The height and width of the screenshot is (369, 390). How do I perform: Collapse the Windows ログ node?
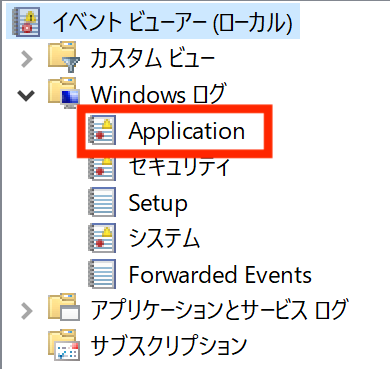click(26, 95)
